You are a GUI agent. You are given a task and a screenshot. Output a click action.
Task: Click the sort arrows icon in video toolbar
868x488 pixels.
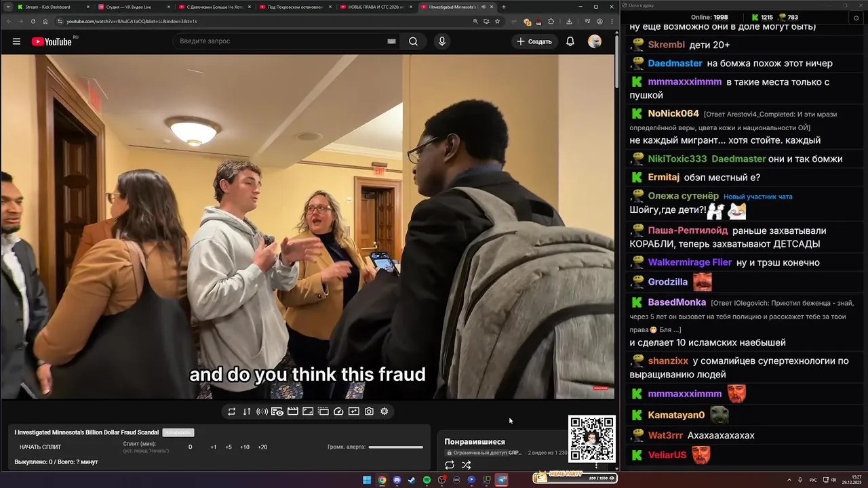click(x=247, y=411)
